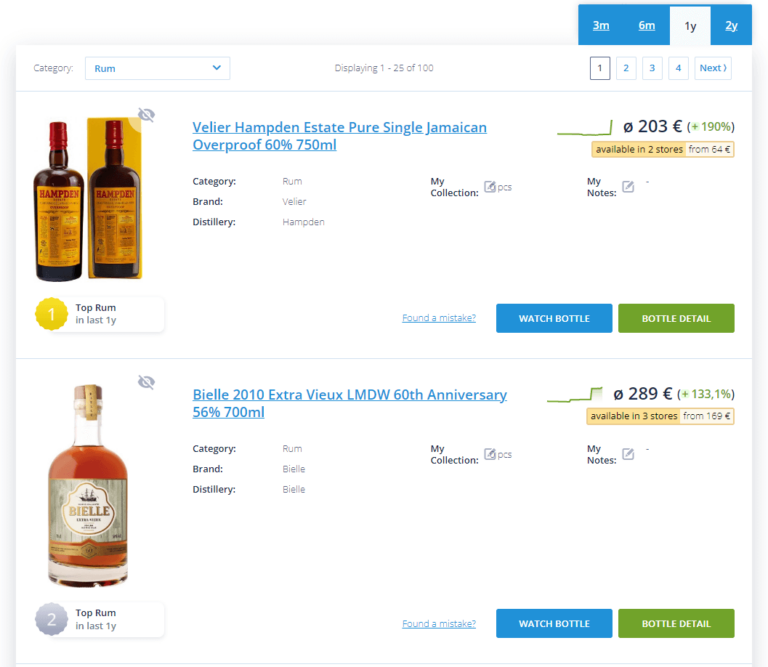
Task: Open the Category dropdown showing Rum
Action: pos(158,68)
